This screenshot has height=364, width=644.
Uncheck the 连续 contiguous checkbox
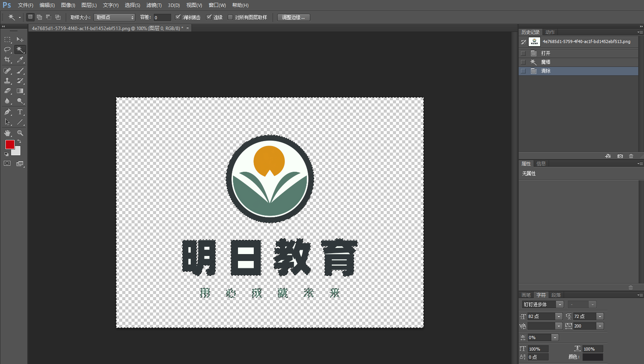(209, 17)
